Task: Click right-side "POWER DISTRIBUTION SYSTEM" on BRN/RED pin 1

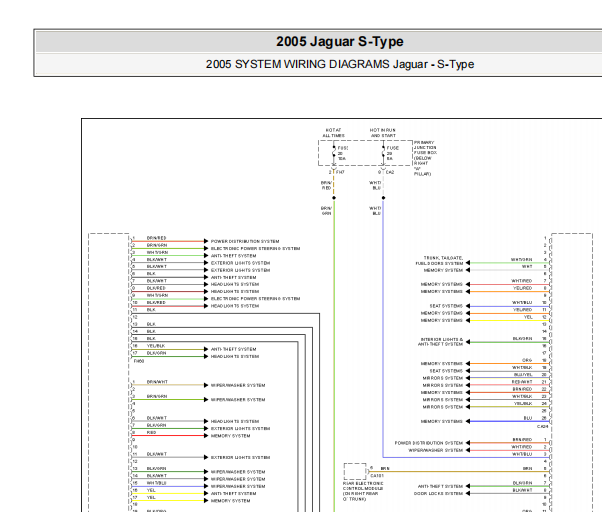Action: tap(429, 443)
